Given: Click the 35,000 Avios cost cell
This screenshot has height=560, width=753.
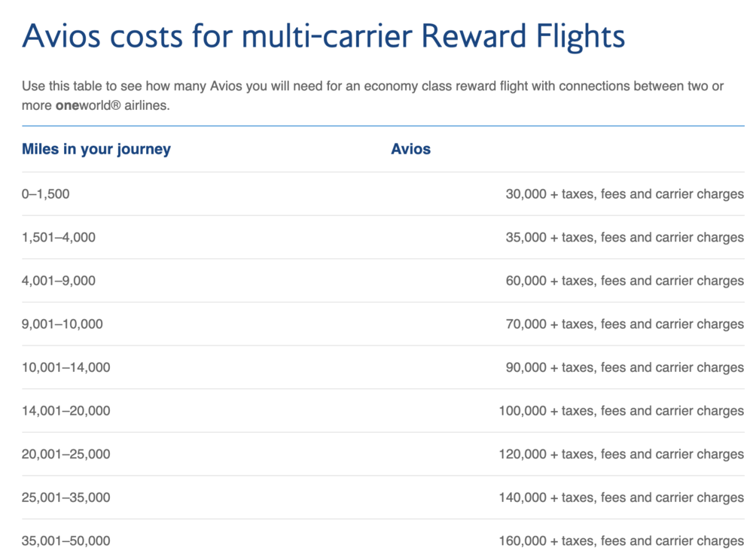Looking at the screenshot, I should [x=624, y=238].
